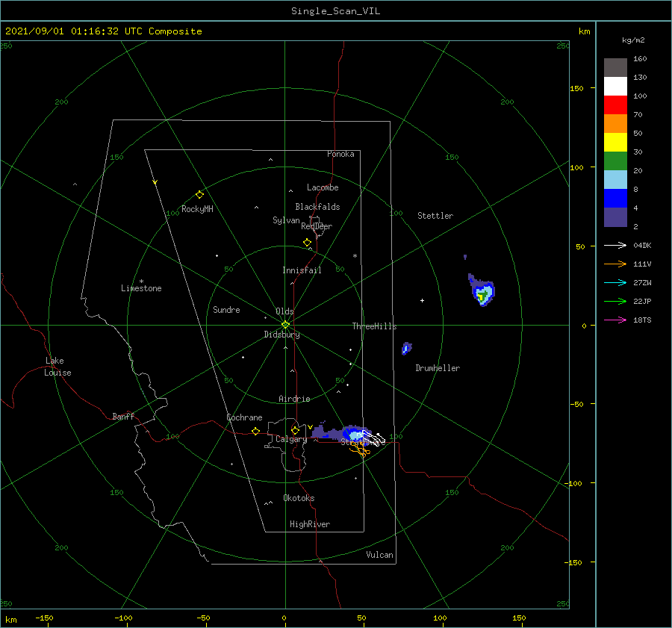
Task: Select the yellow diamond marker below Cochrane
Action: tap(255, 431)
